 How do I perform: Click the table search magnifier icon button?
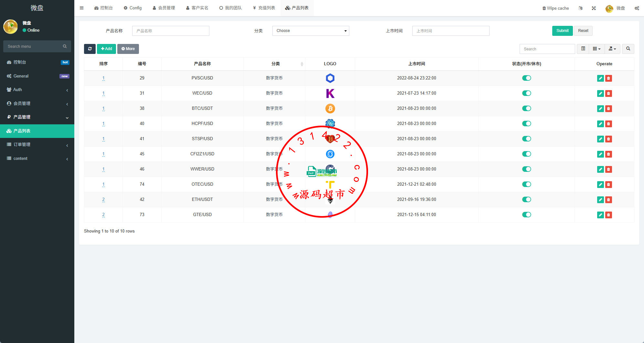coord(628,49)
